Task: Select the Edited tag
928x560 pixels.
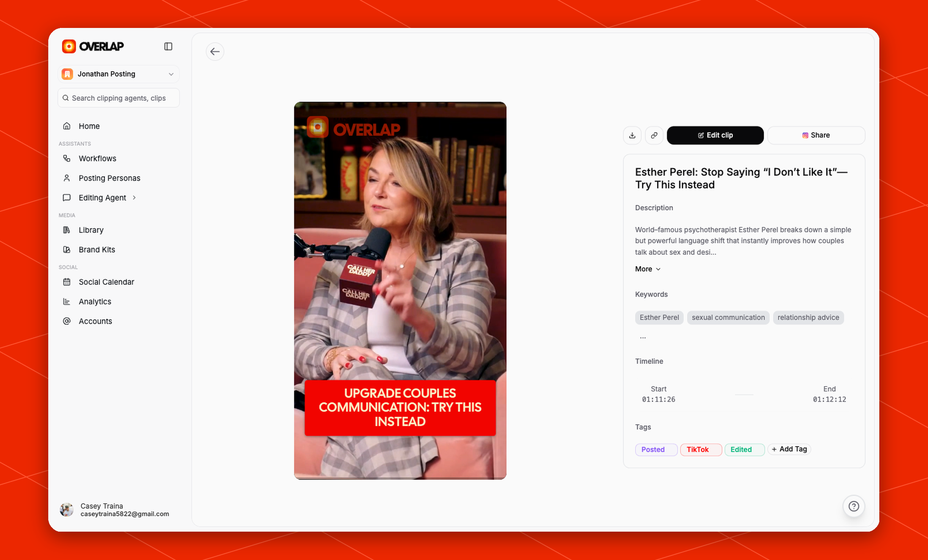Action: coord(745,450)
